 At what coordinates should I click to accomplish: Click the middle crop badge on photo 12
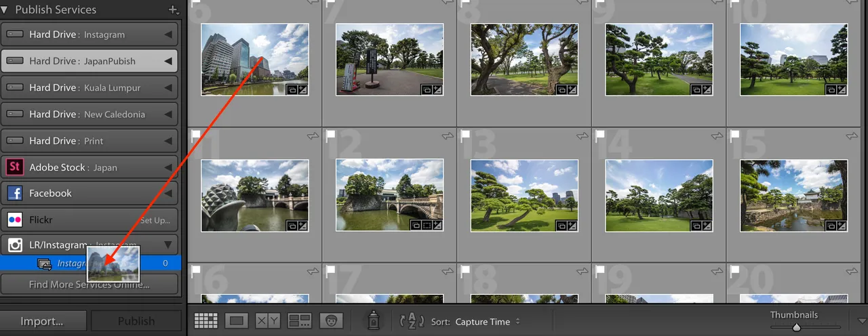(427, 226)
